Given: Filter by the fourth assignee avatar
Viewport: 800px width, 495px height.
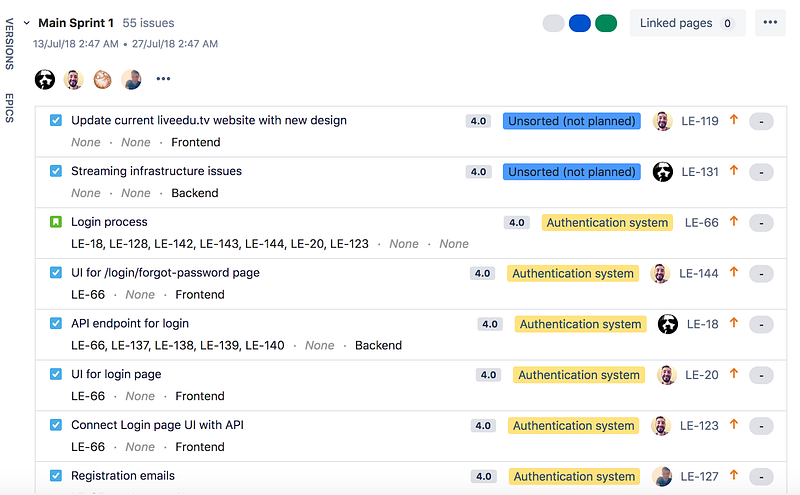Looking at the screenshot, I should point(132,79).
